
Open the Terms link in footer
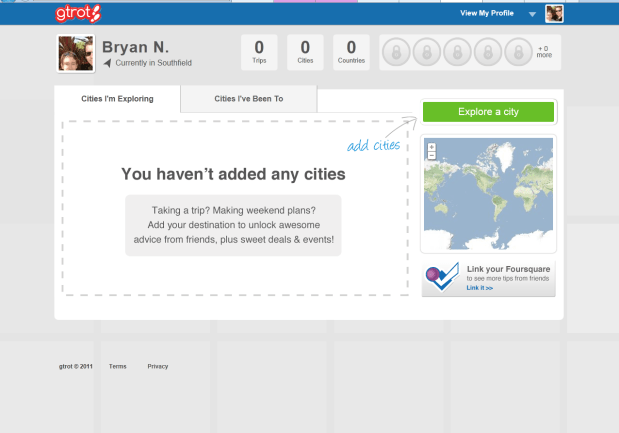pyautogui.click(x=118, y=367)
